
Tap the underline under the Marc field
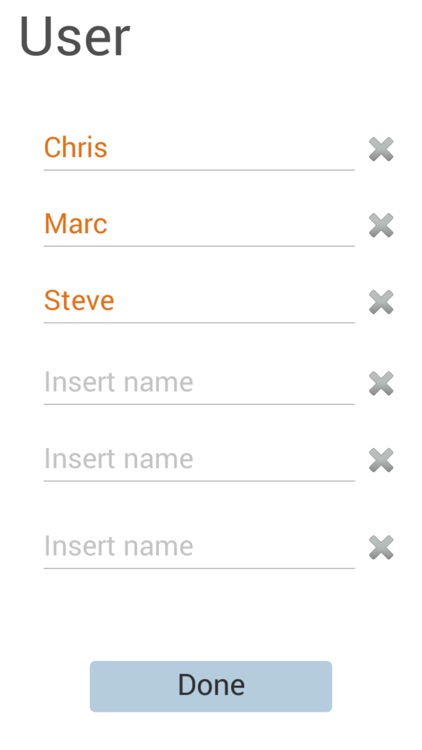(x=199, y=246)
